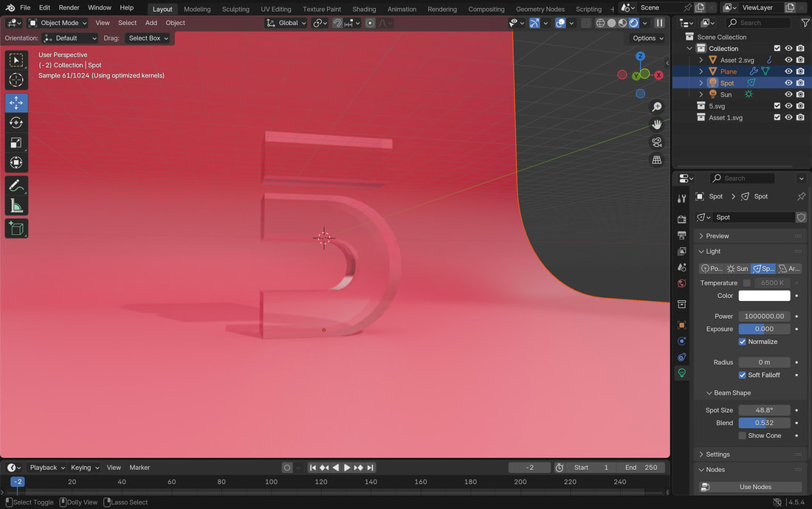
Task: Enable the Show Cone checkbox
Action: pyautogui.click(x=743, y=436)
